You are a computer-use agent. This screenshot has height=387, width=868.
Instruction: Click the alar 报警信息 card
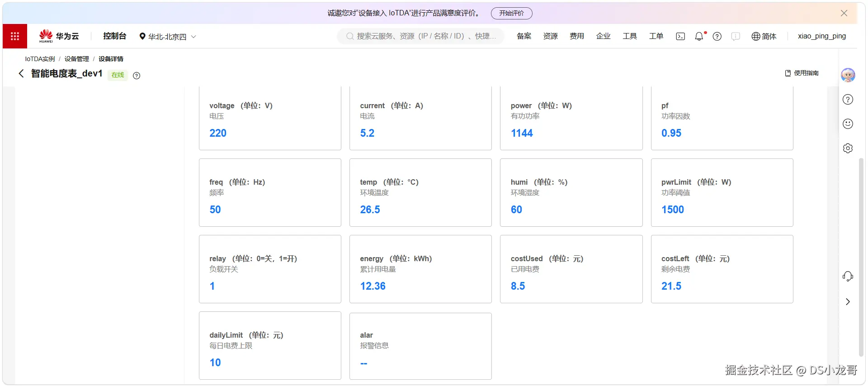(x=420, y=346)
